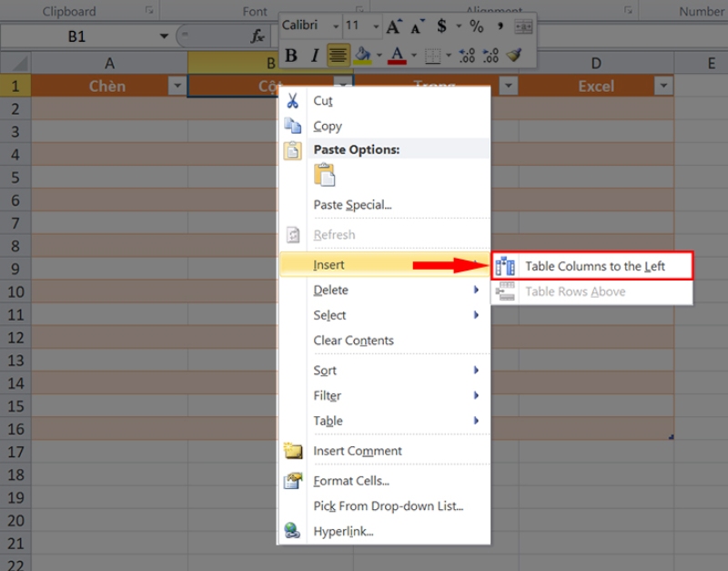This screenshot has height=571, width=728.
Task: Click the yellow Fill Color bucket
Action: point(363,56)
